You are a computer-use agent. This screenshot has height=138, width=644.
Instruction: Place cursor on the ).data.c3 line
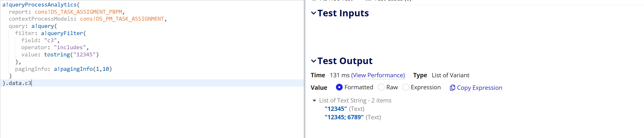point(152,83)
